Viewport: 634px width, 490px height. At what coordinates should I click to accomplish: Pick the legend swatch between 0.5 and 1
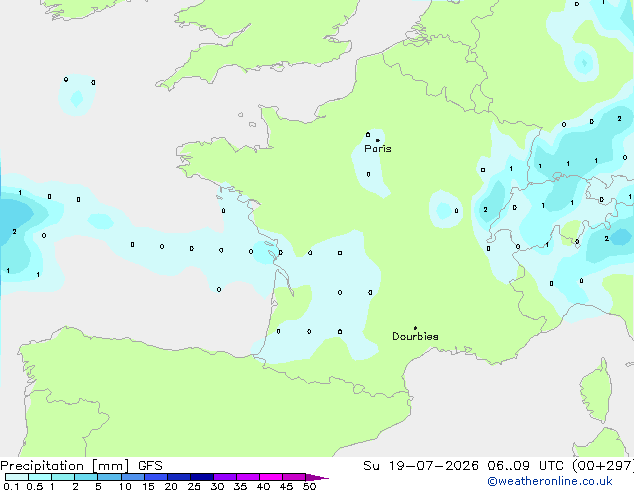[x=40, y=477]
